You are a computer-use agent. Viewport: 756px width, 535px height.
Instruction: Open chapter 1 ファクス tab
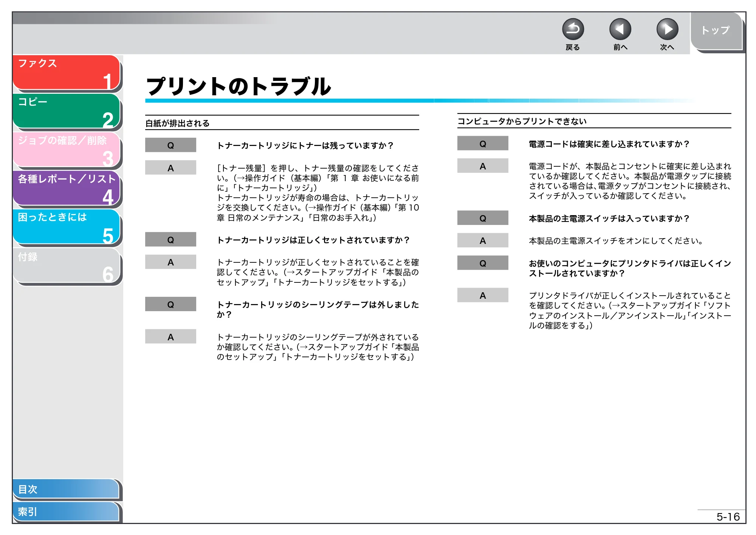click(66, 73)
